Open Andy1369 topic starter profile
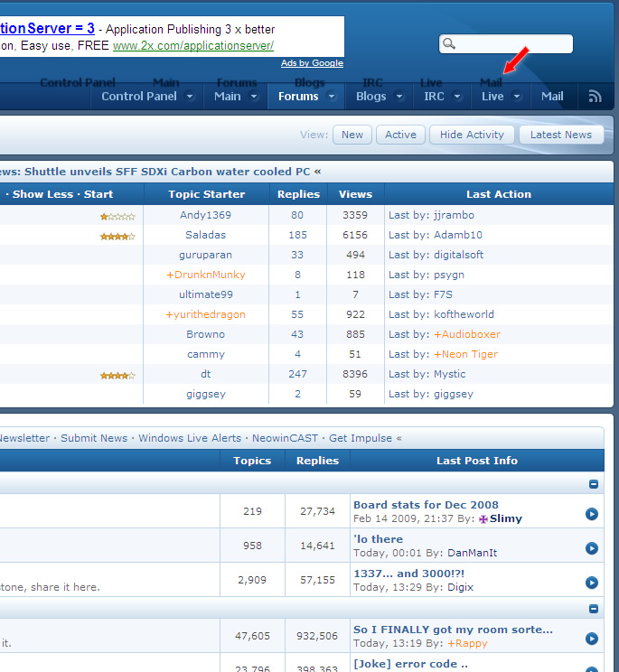Viewport: 619px width, 672px height. 205,215
